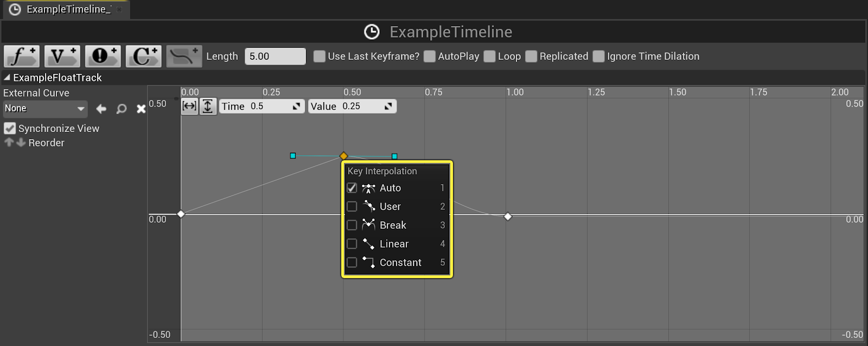Open the External Curve None dropdown
The image size is (868, 346).
(x=44, y=109)
